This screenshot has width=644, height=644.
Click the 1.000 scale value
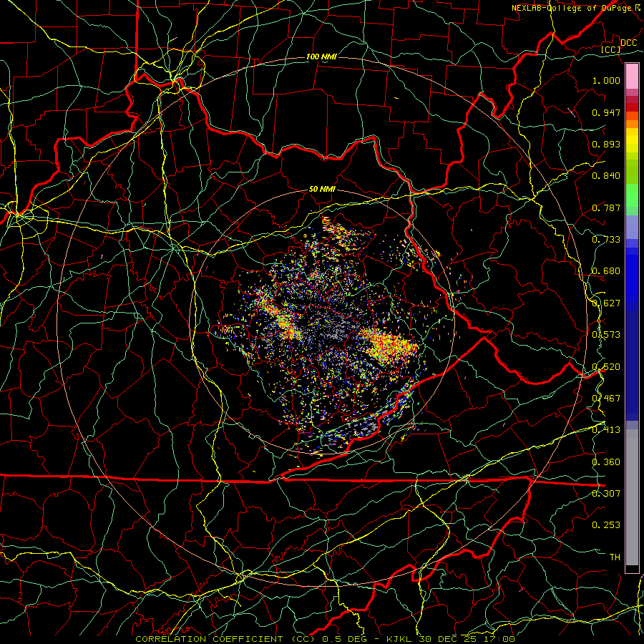pos(606,80)
